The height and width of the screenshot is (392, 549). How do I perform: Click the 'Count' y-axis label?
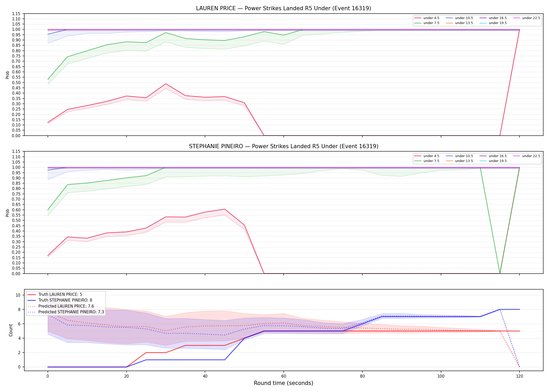click(x=11, y=330)
